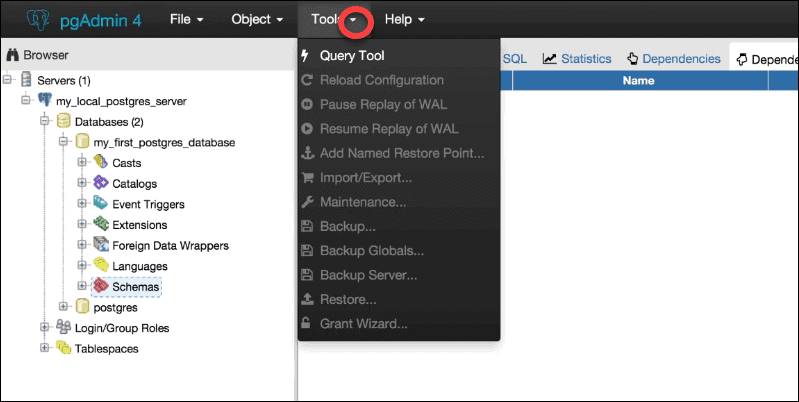Click the Casts node icon
The height and width of the screenshot is (402, 799).
(x=100, y=162)
